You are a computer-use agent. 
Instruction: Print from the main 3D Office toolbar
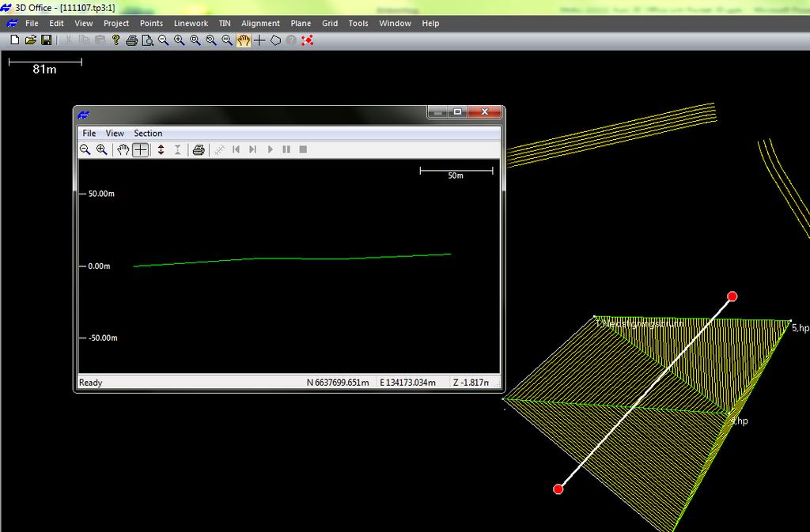[132, 40]
